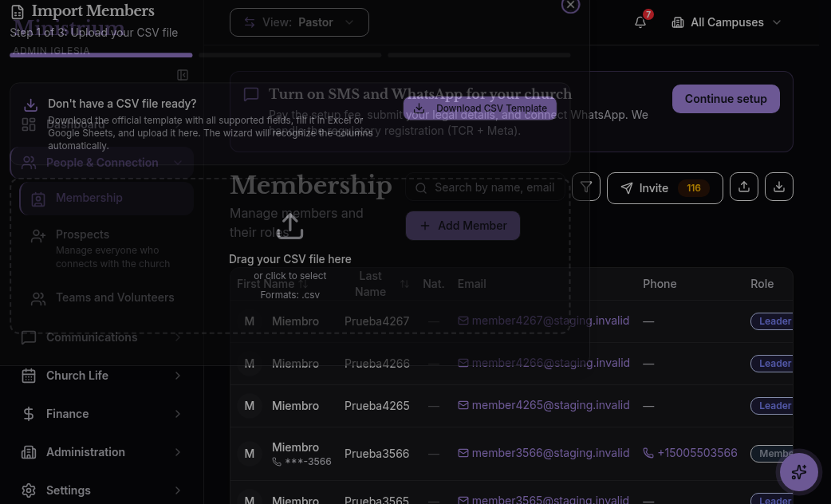Open Teams and Volunteers sidebar item

pos(107,297)
